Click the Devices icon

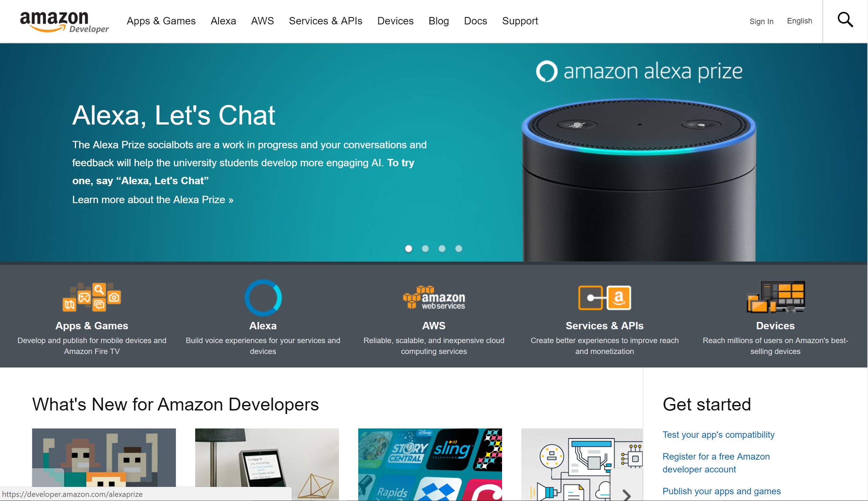(x=776, y=297)
